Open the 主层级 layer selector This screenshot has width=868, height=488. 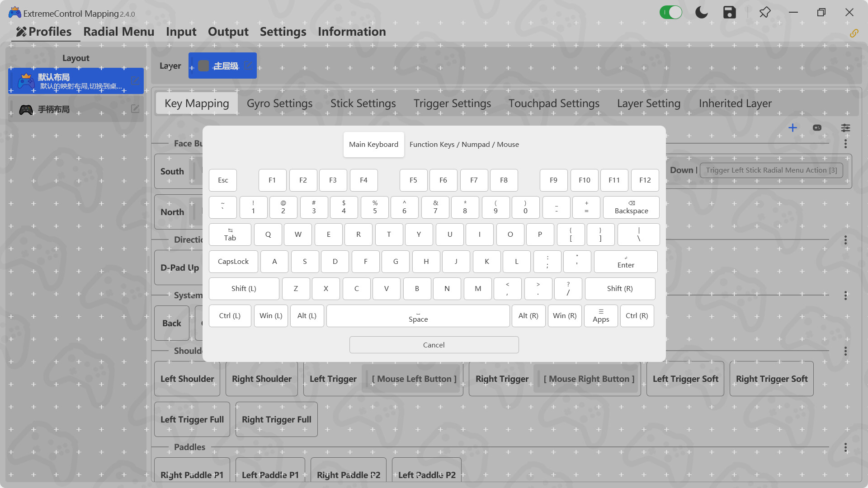[222, 65]
